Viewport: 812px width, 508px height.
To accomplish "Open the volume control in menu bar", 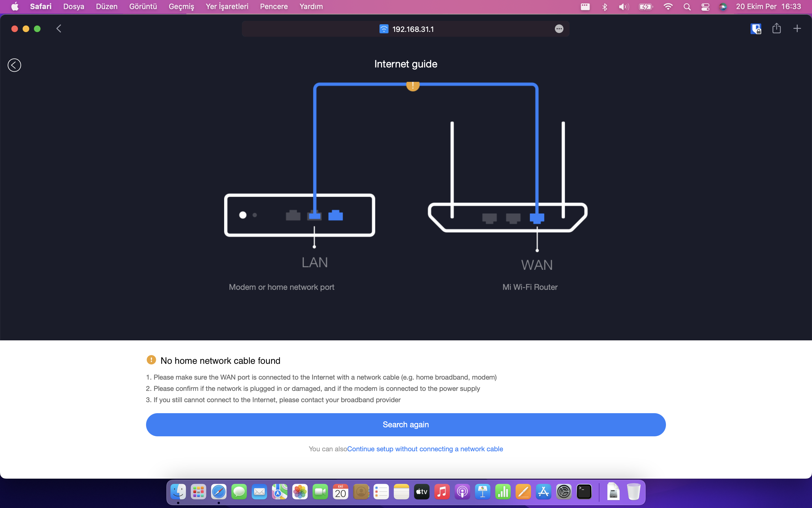I will 624,7.
